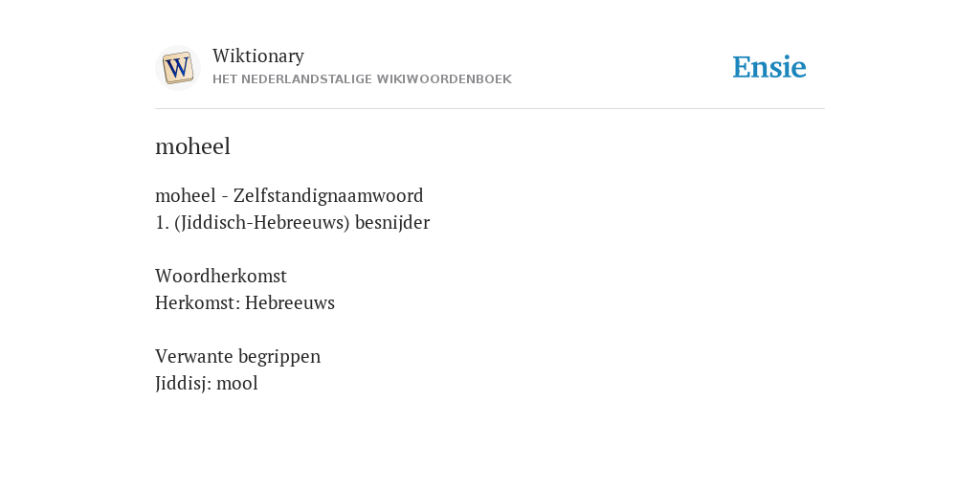Click the horizontal divider below the header

coord(490,109)
